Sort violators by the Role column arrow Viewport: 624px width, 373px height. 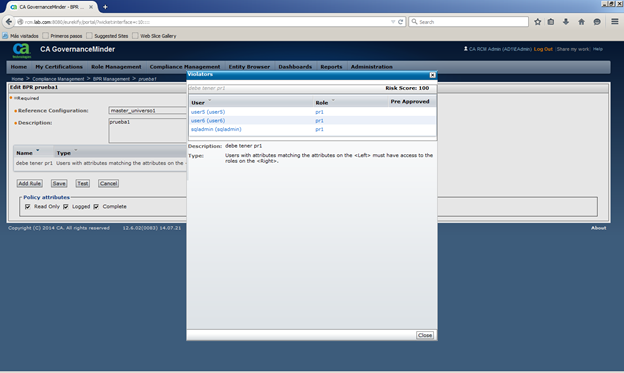tap(333, 100)
